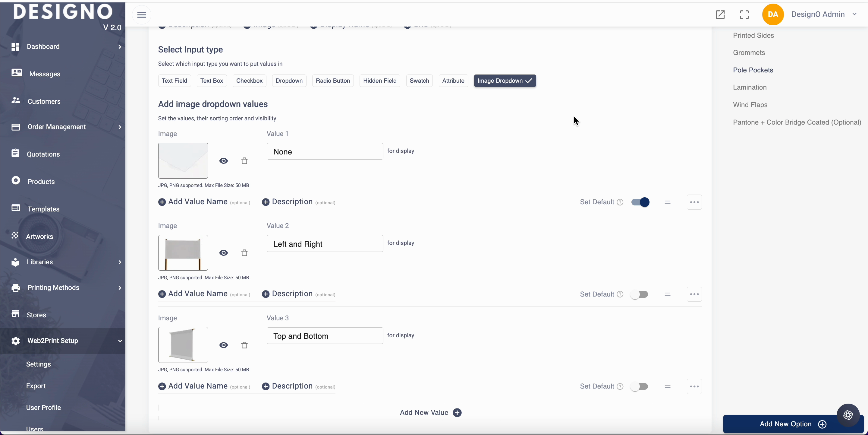This screenshot has height=435, width=868.
Task: Select the Swatch input type
Action: 419,81
